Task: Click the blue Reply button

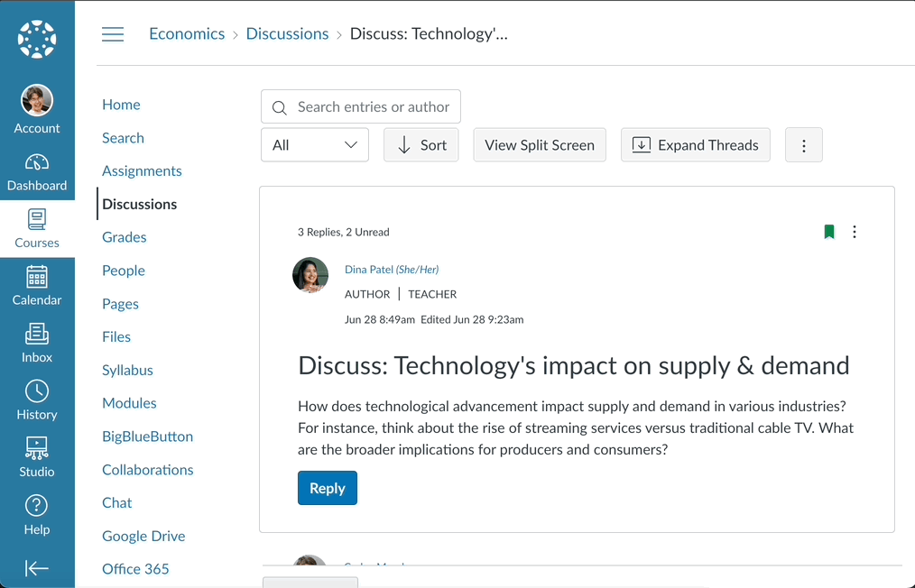Action: pyautogui.click(x=328, y=488)
